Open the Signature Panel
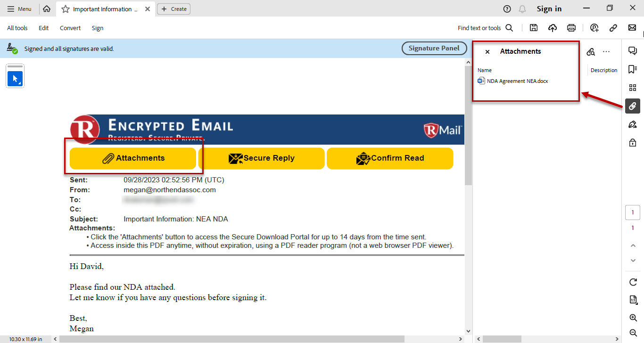The height and width of the screenshot is (343, 644). pos(434,48)
